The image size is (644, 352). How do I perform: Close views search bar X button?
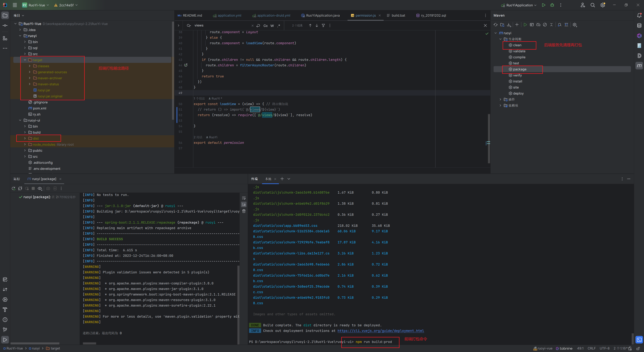pyautogui.click(x=485, y=25)
